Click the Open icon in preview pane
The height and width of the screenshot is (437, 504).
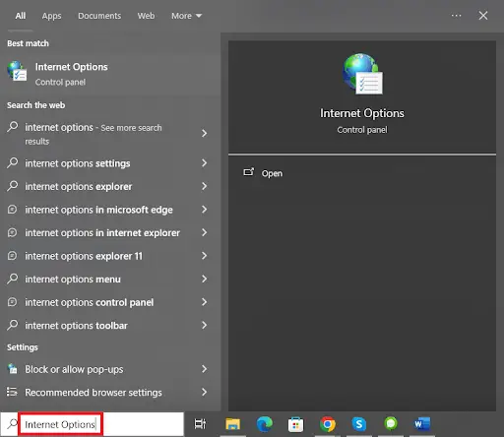coord(248,172)
